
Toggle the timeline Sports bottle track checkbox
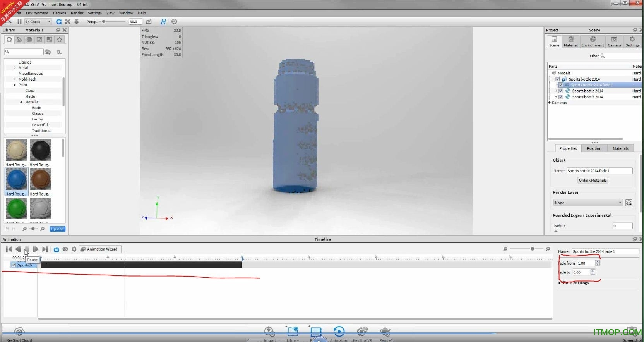14,265
